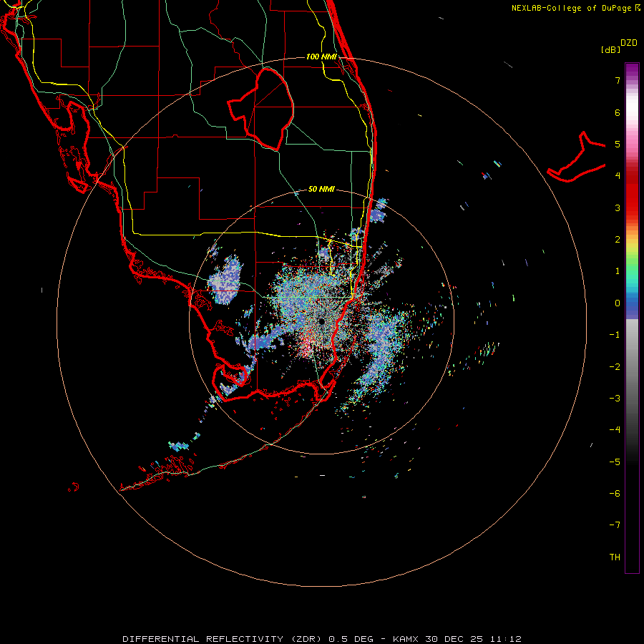The width and height of the screenshot is (644, 644).
Task: Click the 7 tick label on the scale
Action: pos(618,80)
